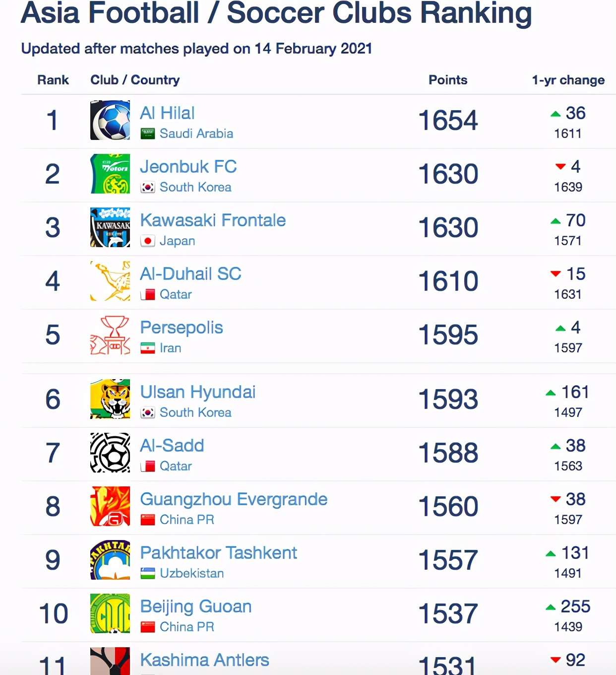Click the Rank column header
This screenshot has height=675, width=616.
(53, 80)
